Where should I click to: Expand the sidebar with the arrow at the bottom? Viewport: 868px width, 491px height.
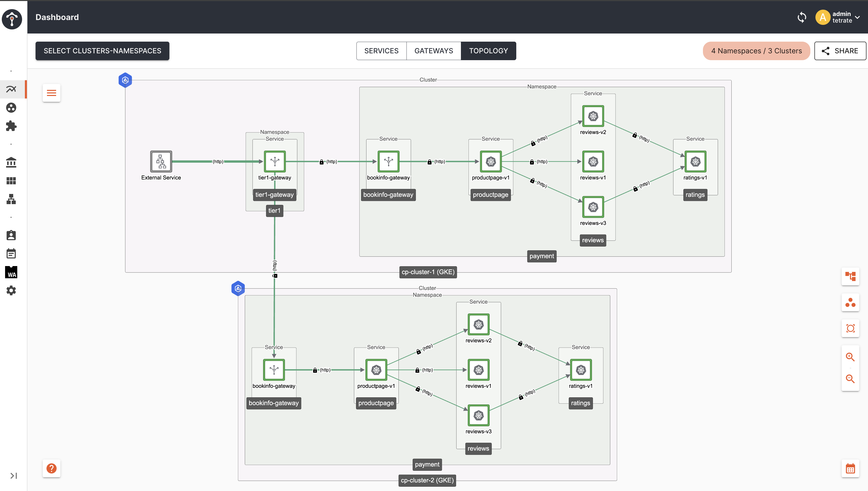tap(13, 476)
